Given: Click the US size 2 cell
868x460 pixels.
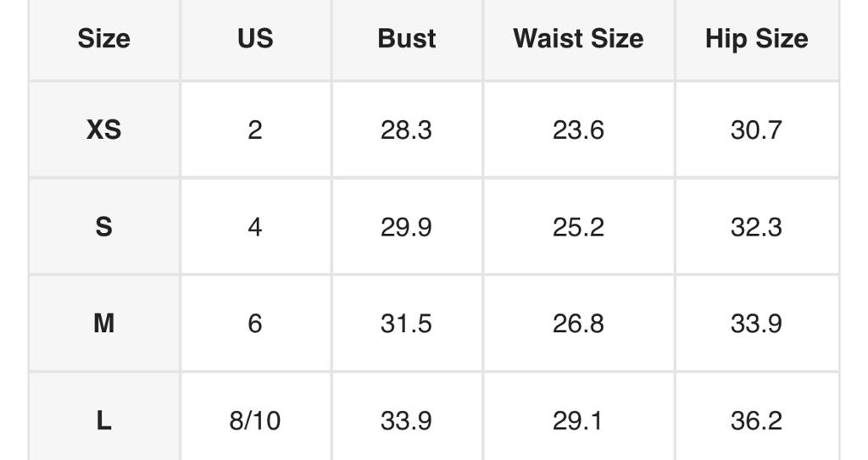Looking at the screenshot, I should [x=255, y=130].
